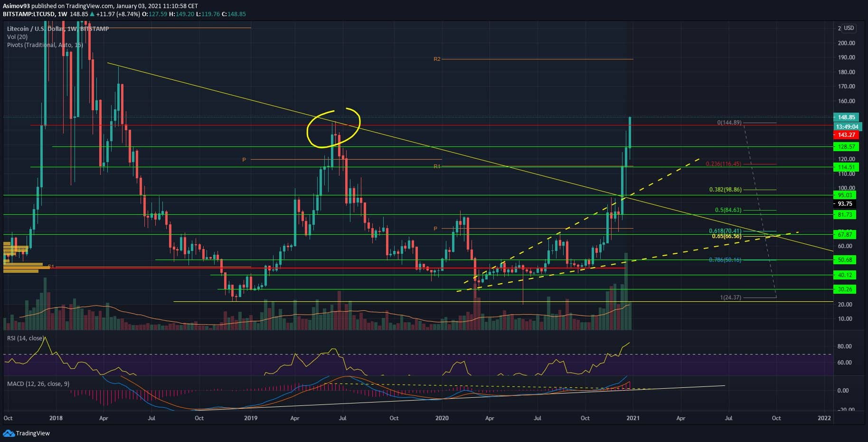
Task: Click the -20.00 tick on the MACD scale
Action: (845, 410)
